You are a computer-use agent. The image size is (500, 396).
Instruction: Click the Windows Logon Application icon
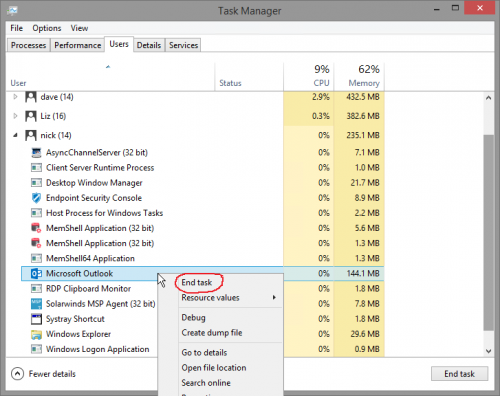pyautogui.click(x=36, y=349)
